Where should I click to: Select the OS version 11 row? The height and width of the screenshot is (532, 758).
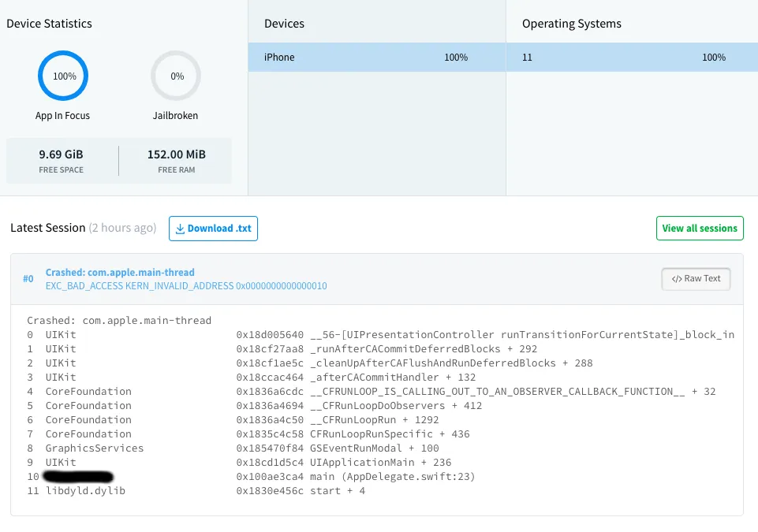coord(631,58)
